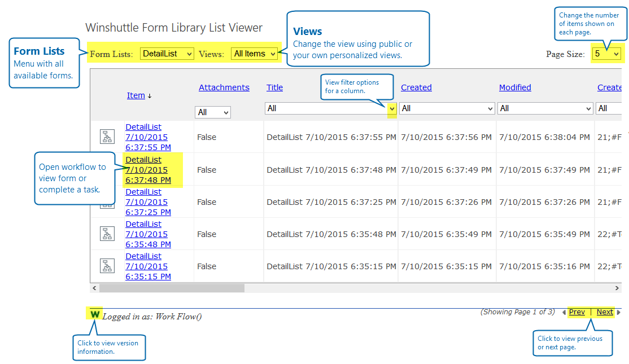Click the Created cell '7/10/2015 6:35:15 PM'
The image size is (629, 364).
[x=446, y=266]
